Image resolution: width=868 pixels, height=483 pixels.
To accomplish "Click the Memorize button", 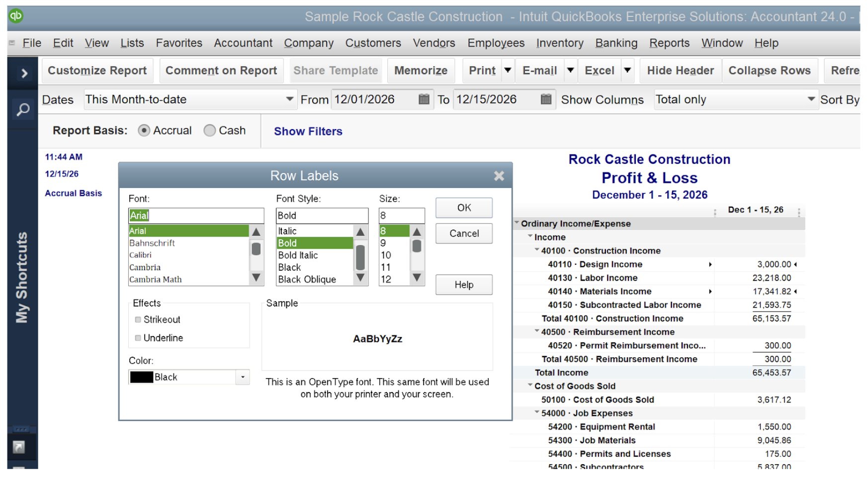I will pos(421,71).
